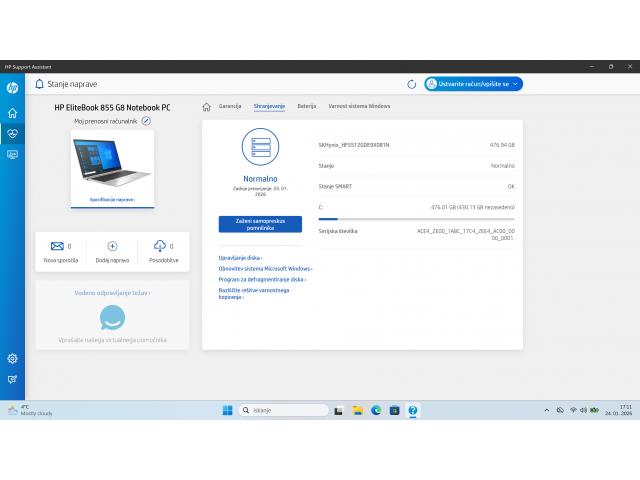
Task: Open Posodobitve cloud download icon
Action: coord(160,246)
